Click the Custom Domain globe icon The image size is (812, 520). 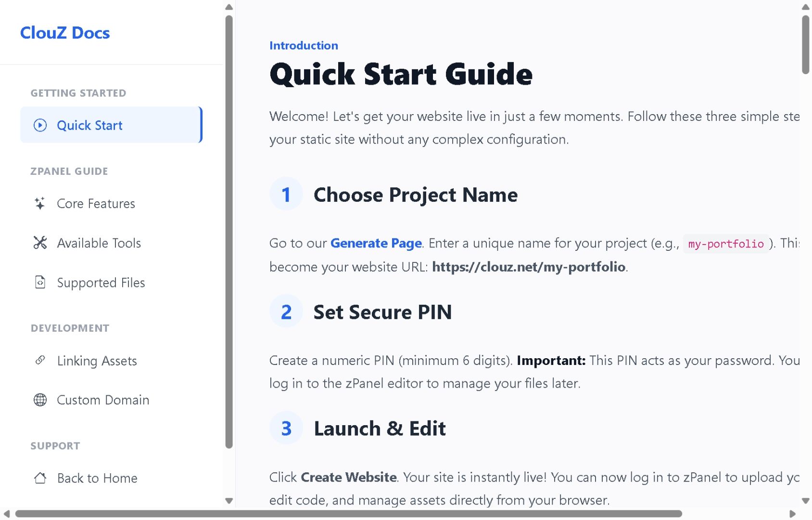(40, 400)
